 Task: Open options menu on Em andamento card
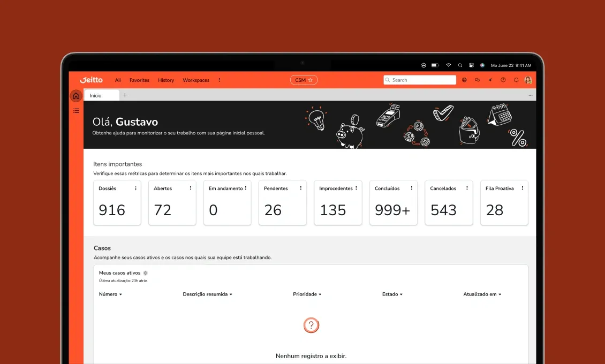(x=245, y=188)
